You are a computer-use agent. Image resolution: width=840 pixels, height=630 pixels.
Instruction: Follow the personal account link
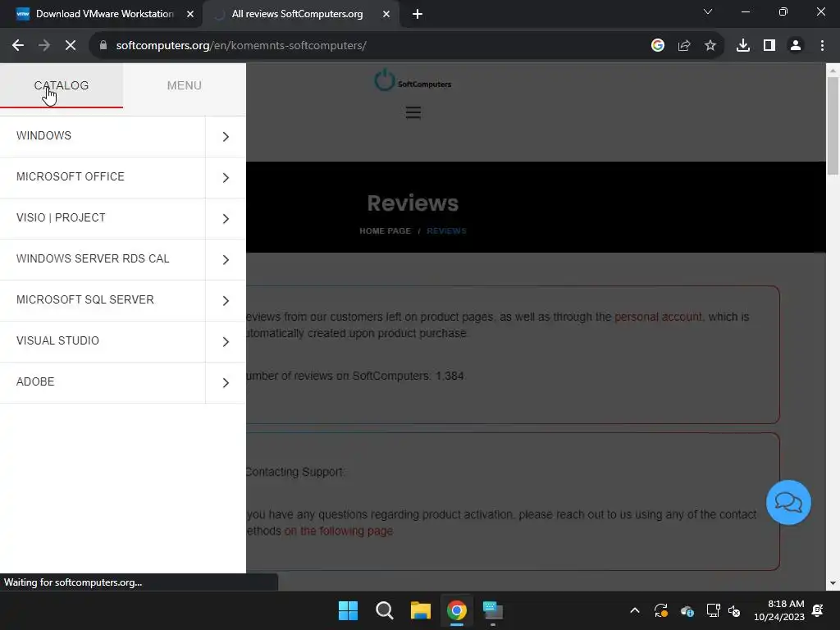pos(658,317)
